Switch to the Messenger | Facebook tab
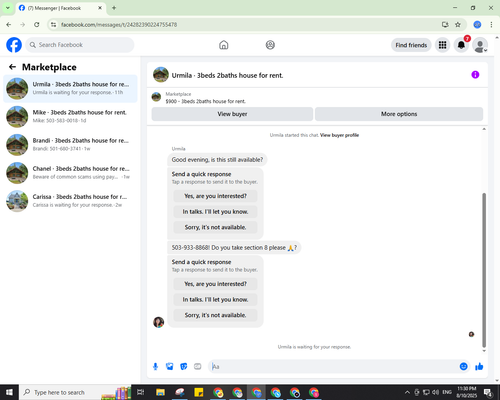The image size is (500, 400). (x=61, y=8)
